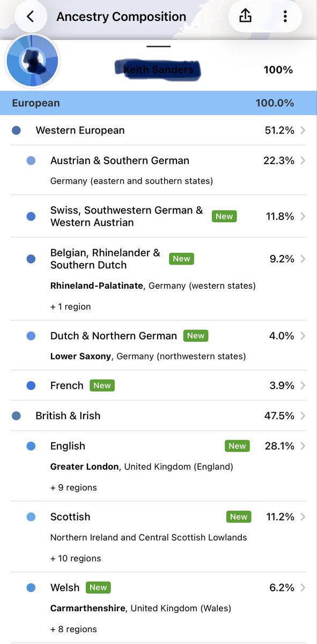
Task: Show '+ 8 regions' under Welsh
Action: tap(73, 630)
